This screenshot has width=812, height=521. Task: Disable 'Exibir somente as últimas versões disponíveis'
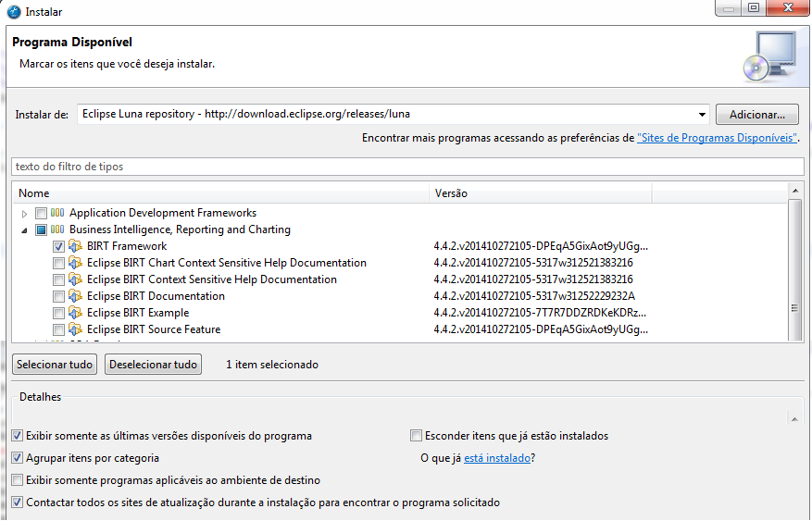pos(17,436)
